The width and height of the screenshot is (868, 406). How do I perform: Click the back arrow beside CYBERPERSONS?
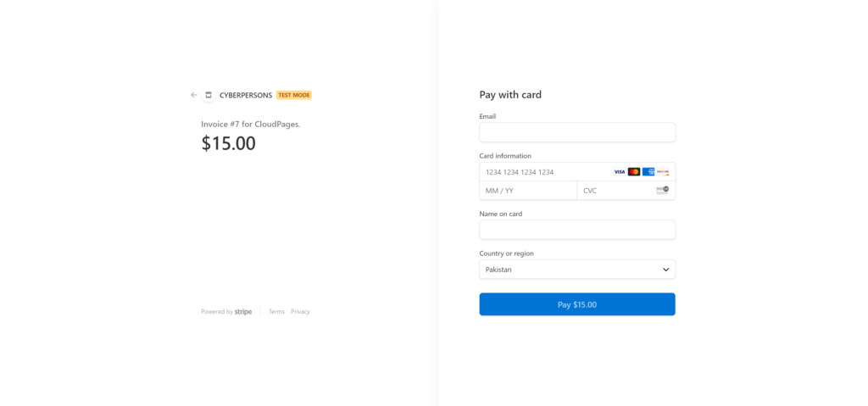click(194, 95)
